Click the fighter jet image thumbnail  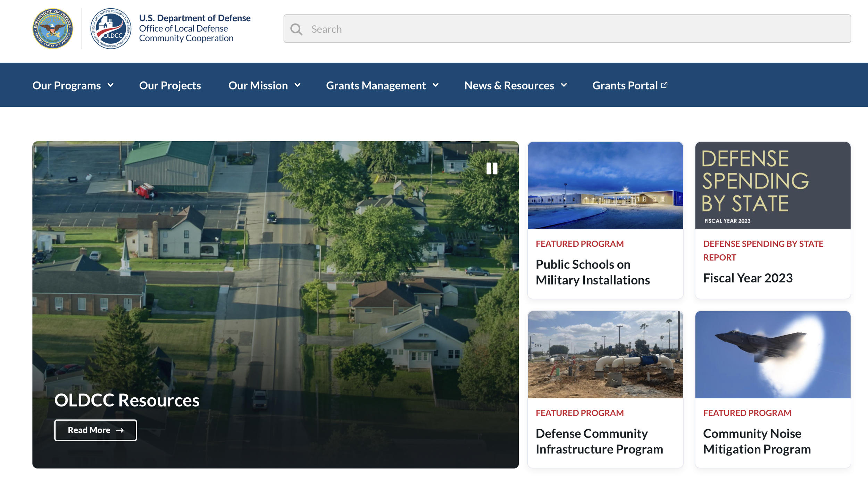(x=773, y=354)
